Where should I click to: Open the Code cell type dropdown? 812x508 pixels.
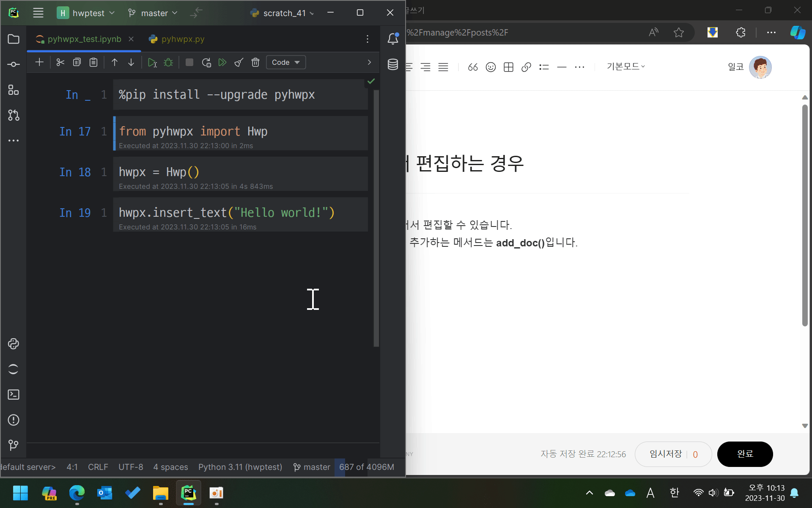tap(286, 63)
